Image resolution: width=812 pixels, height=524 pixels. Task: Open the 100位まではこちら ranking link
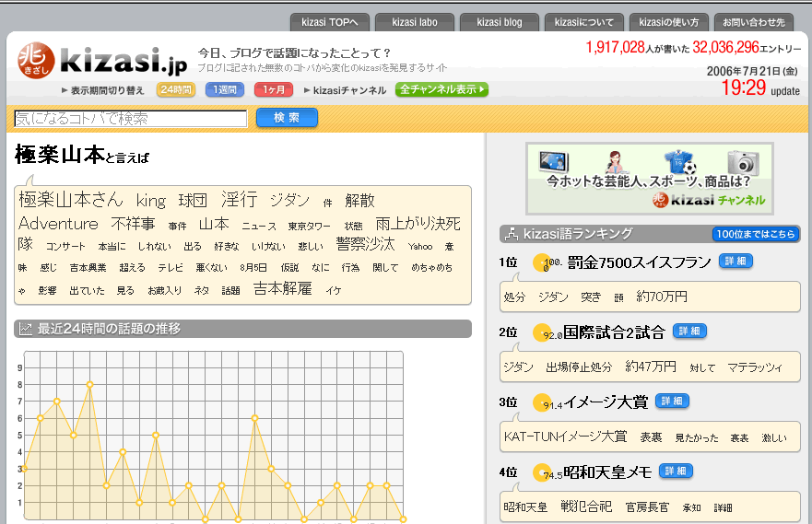755,234
